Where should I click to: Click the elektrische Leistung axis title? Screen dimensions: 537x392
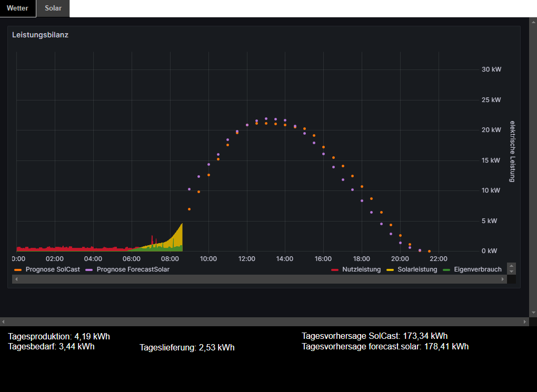(512, 152)
